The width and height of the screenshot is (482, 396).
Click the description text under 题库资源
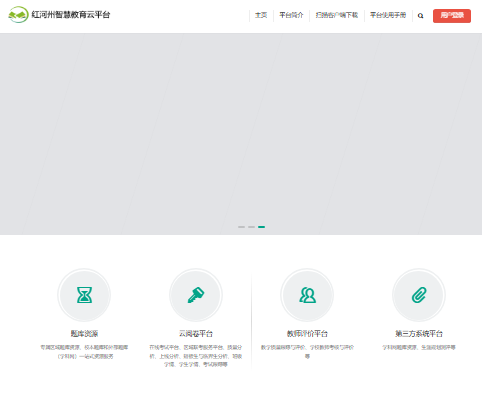coord(84,352)
